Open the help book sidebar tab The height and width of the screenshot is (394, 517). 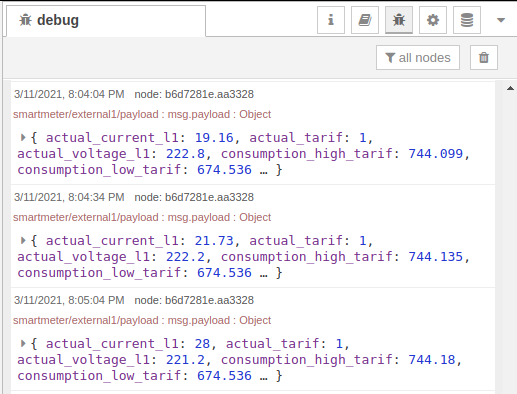click(365, 20)
